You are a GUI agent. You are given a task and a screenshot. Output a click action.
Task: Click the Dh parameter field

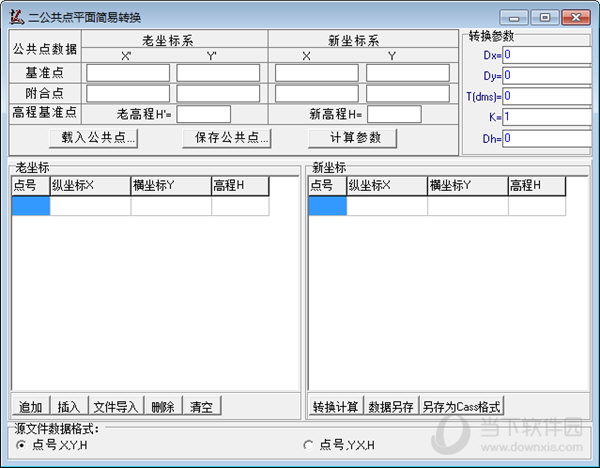(x=547, y=138)
